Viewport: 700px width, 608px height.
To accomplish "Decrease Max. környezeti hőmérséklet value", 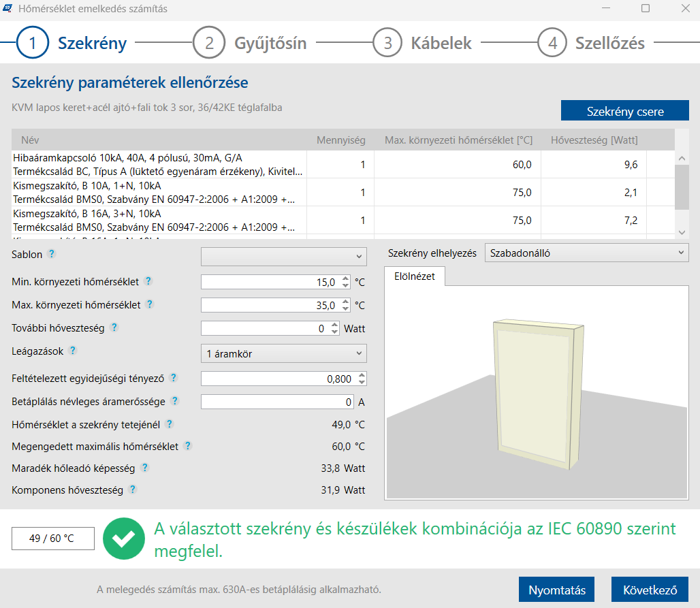I will coord(345,308).
